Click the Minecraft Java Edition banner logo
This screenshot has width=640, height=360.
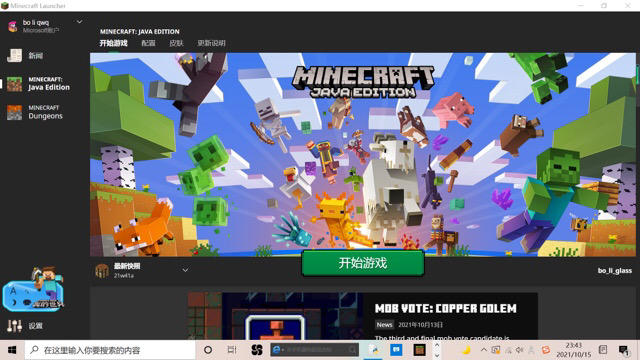[x=363, y=82]
